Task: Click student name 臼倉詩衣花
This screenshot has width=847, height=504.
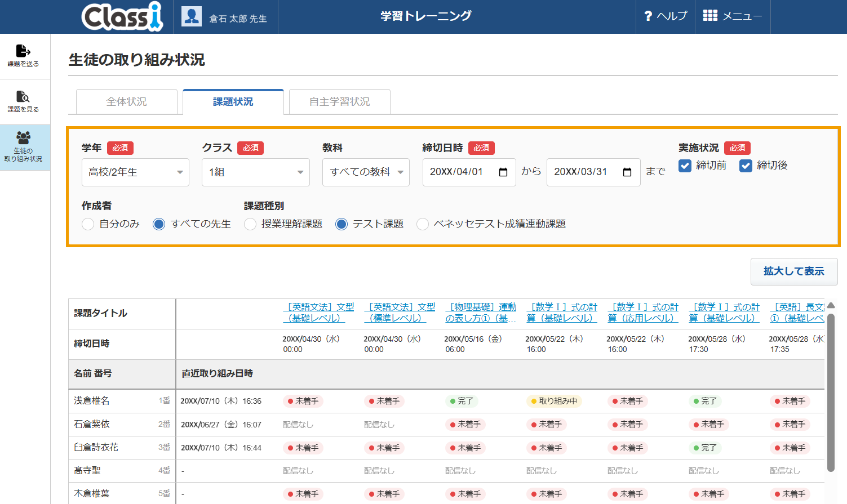Action: tap(96, 448)
